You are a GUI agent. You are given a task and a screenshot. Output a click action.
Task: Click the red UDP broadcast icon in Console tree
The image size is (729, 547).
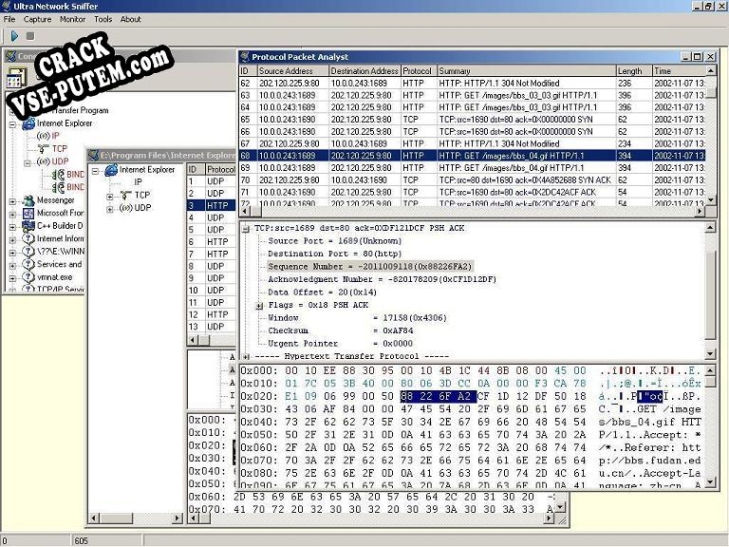pyautogui.click(x=43, y=162)
